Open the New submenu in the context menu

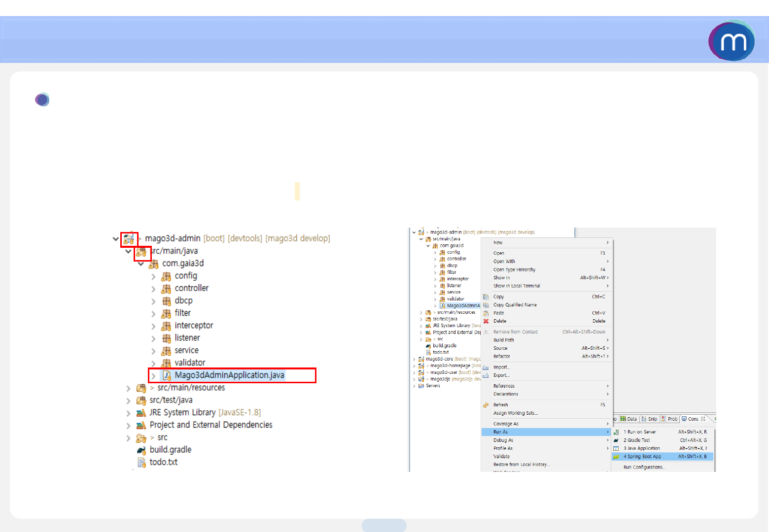[x=547, y=242]
